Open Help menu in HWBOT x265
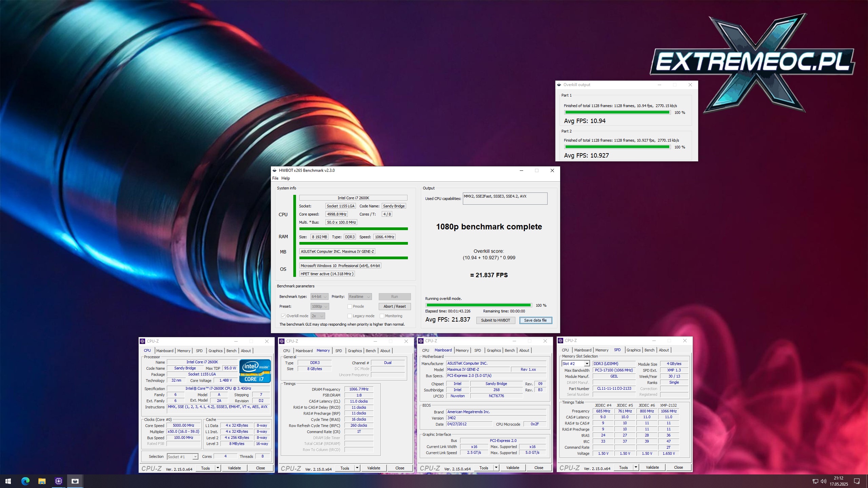This screenshot has width=868, height=488. click(x=285, y=178)
